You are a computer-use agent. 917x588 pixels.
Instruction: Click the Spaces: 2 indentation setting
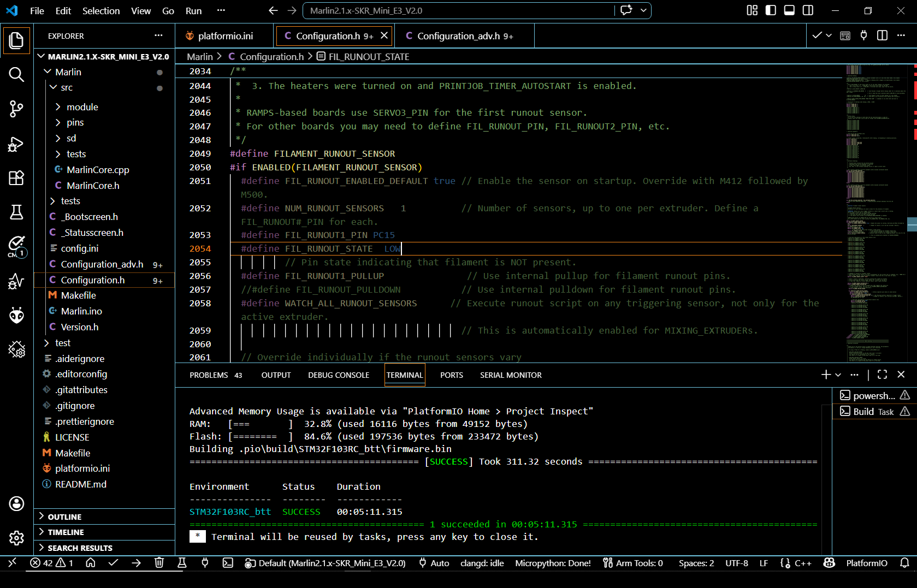(x=696, y=563)
